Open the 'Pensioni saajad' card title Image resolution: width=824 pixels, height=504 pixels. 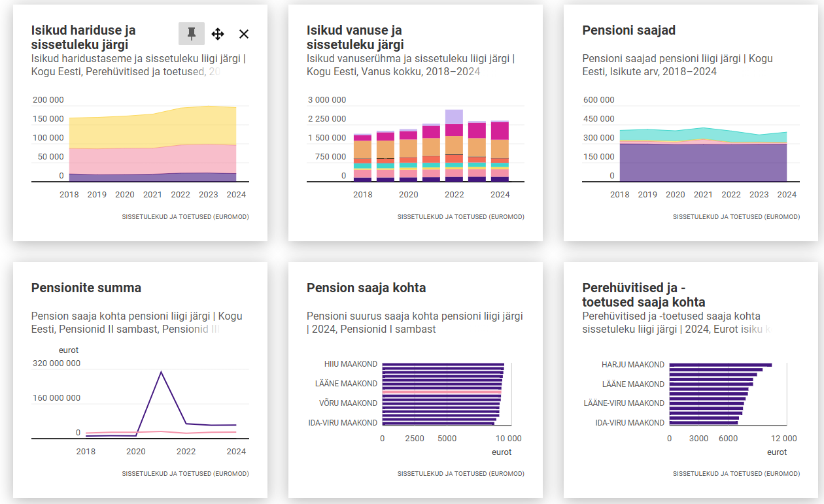click(x=628, y=30)
